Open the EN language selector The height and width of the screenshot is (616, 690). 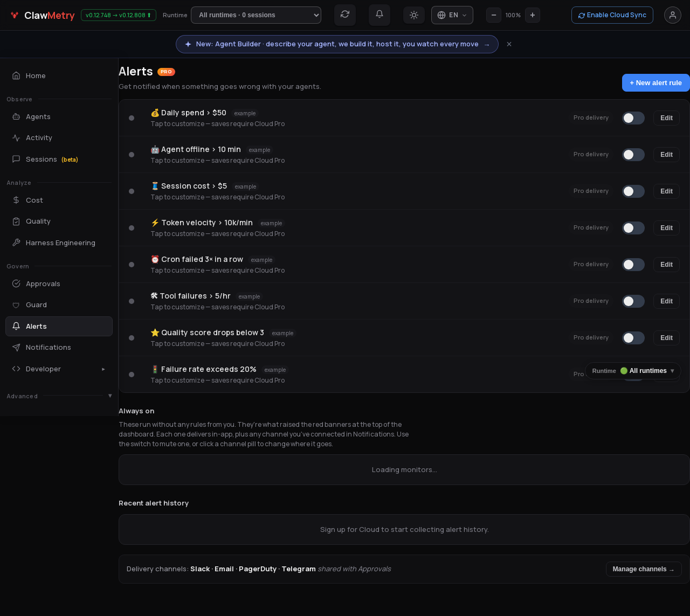[452, 15]
